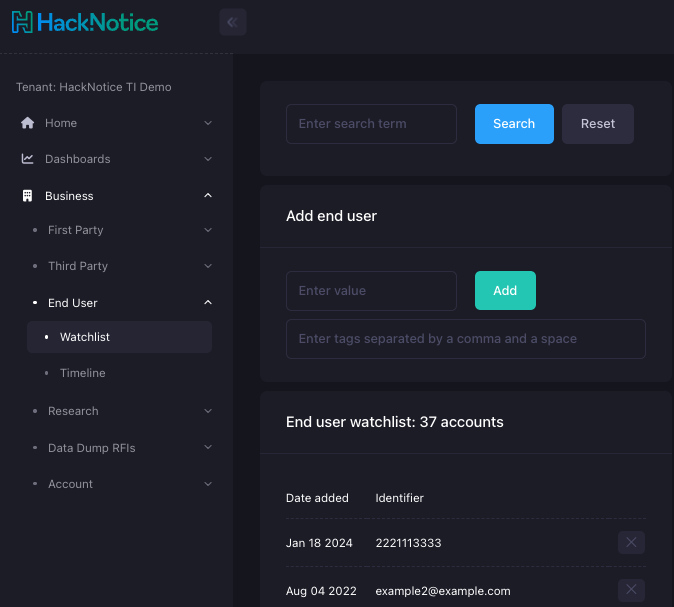Click the green Add button
Image resolution: width=674 pixels, height=607 pixels.
coord(505,291)
